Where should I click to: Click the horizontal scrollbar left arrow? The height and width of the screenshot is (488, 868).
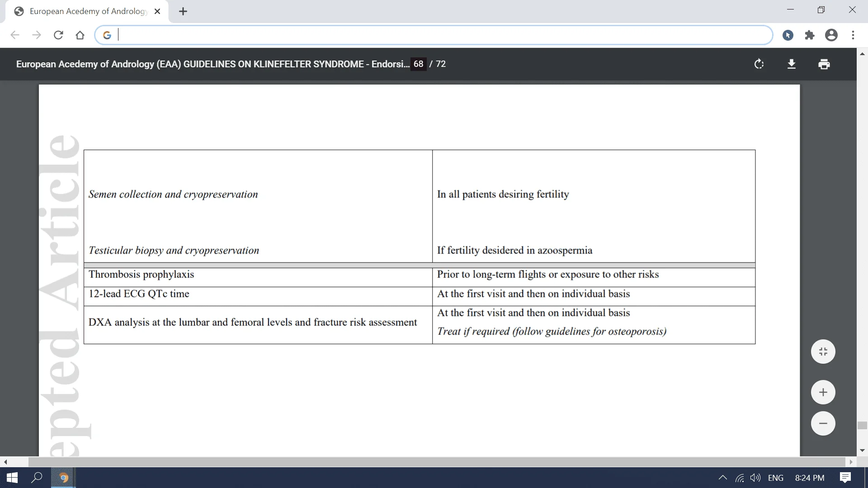click(5, 462)
